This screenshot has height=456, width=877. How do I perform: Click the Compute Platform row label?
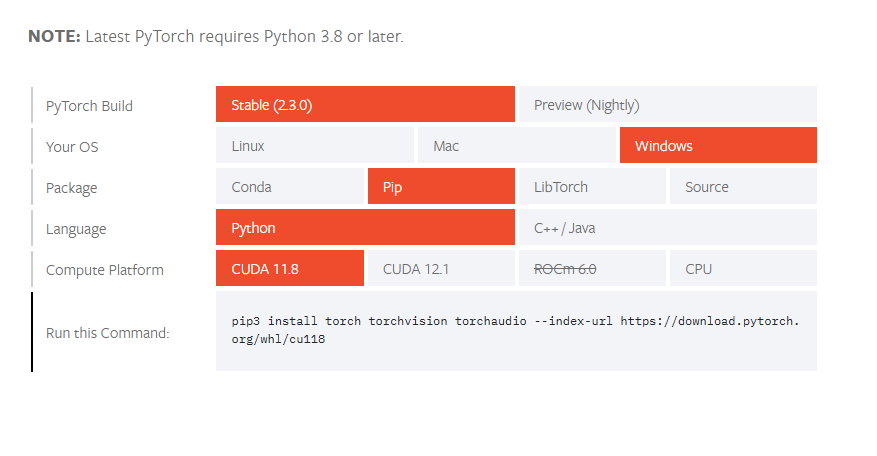point(105,270)
